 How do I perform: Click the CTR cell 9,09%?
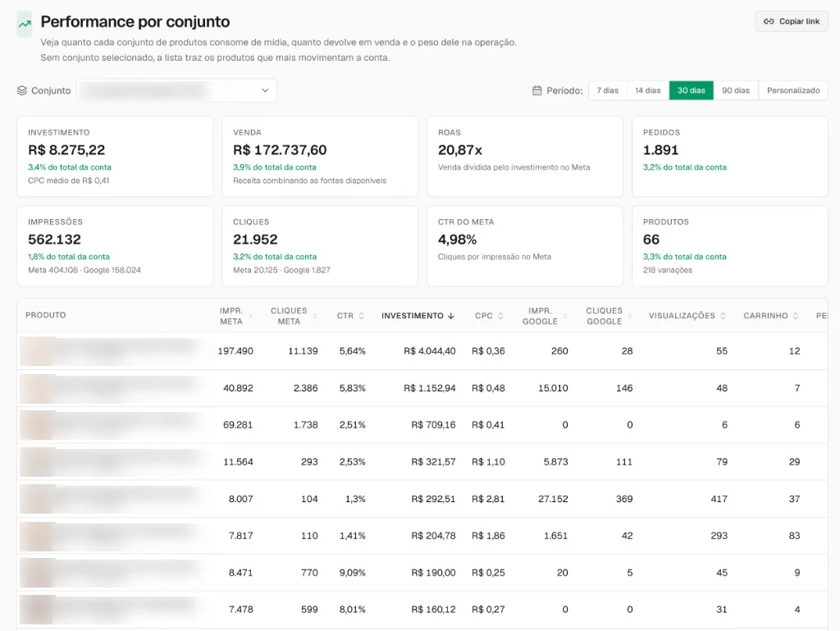click(x=352, y=573)
